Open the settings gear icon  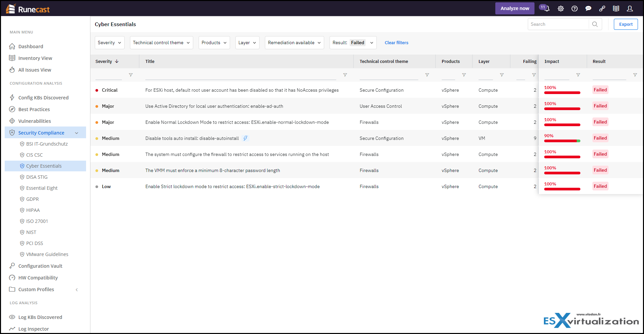561,9
